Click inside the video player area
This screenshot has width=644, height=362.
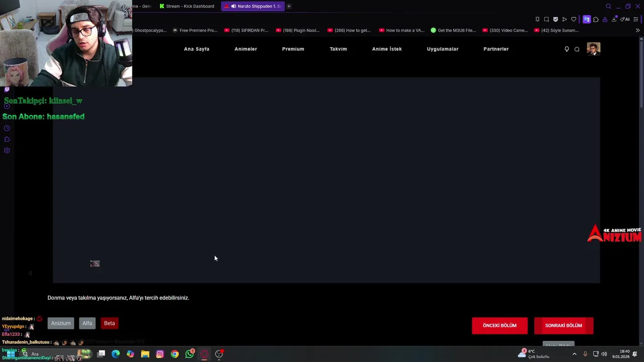[x=327, y=180]
